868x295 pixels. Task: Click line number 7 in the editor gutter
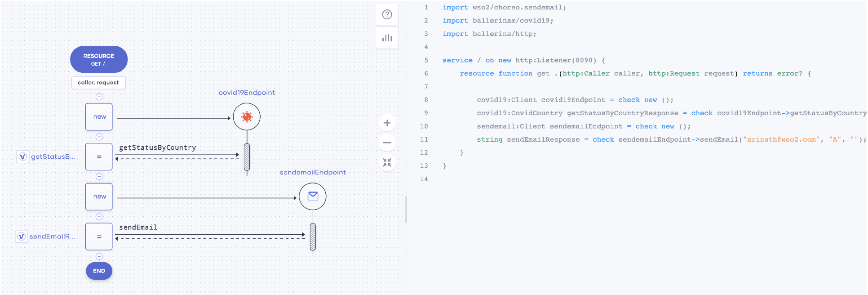[x=426, y=86]
